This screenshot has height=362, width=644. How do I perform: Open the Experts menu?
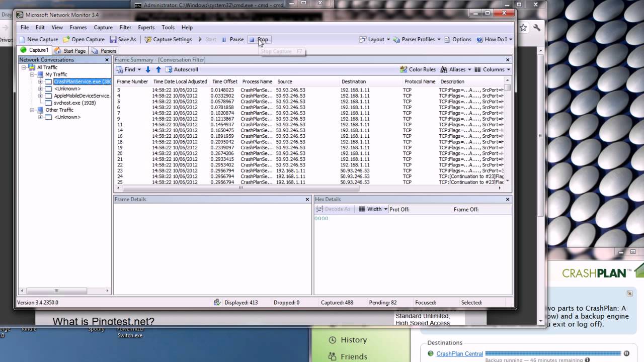coord(146,28)
